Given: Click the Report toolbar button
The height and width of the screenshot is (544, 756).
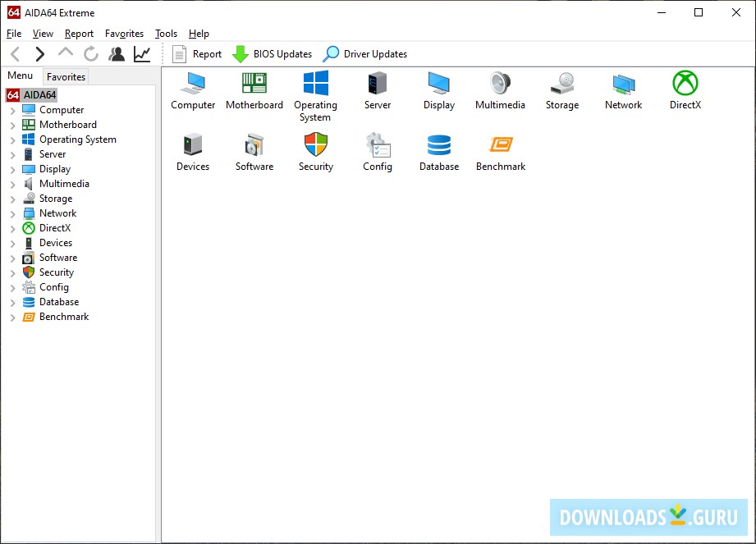Looking at the screenshot, I should (x=197, y=54).
